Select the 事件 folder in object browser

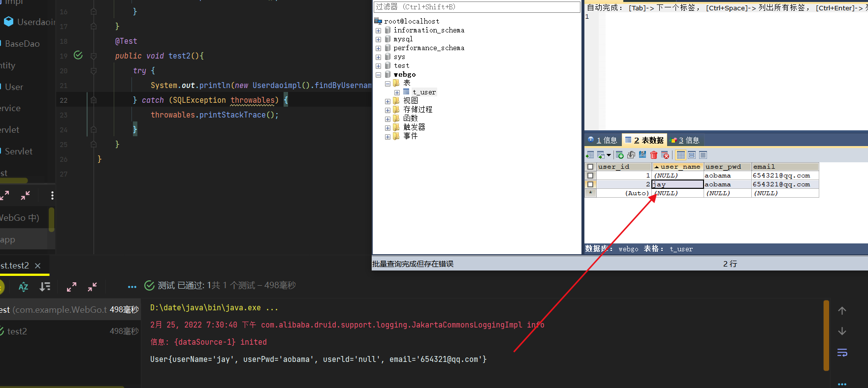tap(411, 136)
